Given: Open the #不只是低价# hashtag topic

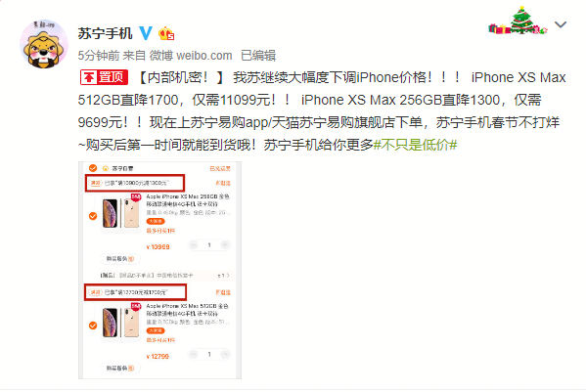Looking at the screenshot, I should tap(415, 145).
